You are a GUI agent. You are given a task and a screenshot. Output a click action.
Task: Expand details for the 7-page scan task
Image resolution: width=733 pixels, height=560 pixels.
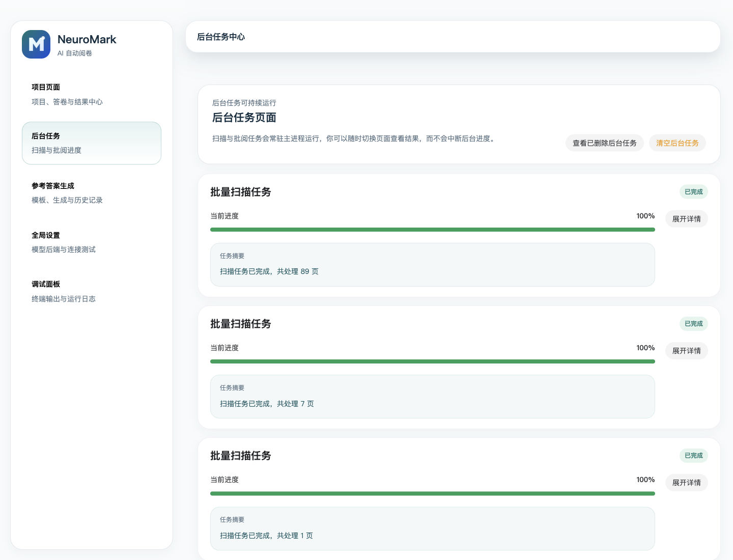click(687, 351)
